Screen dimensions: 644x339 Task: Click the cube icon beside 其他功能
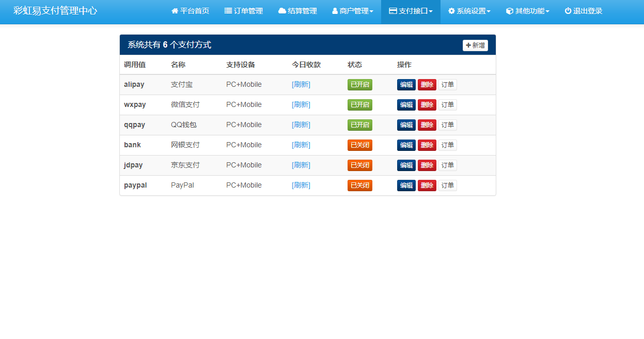pos(509,11)
